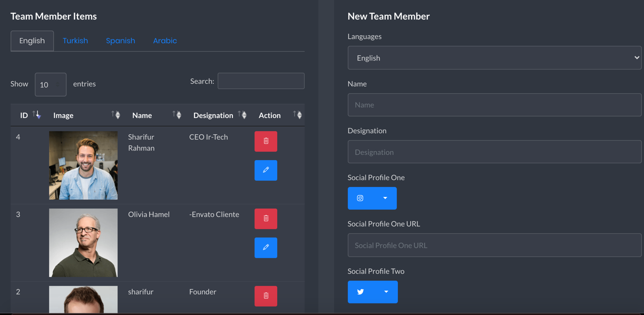Delete the Founder team member sharifur
This screenshot has height=315, width=644.
pyautogui.click(x=266, y=296)
